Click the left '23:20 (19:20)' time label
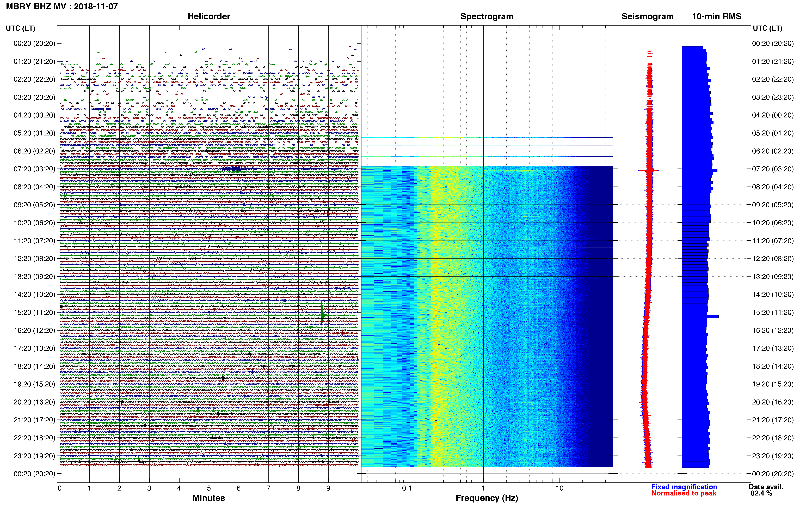This screenshot has height=508, width=812. coord(34,456)
